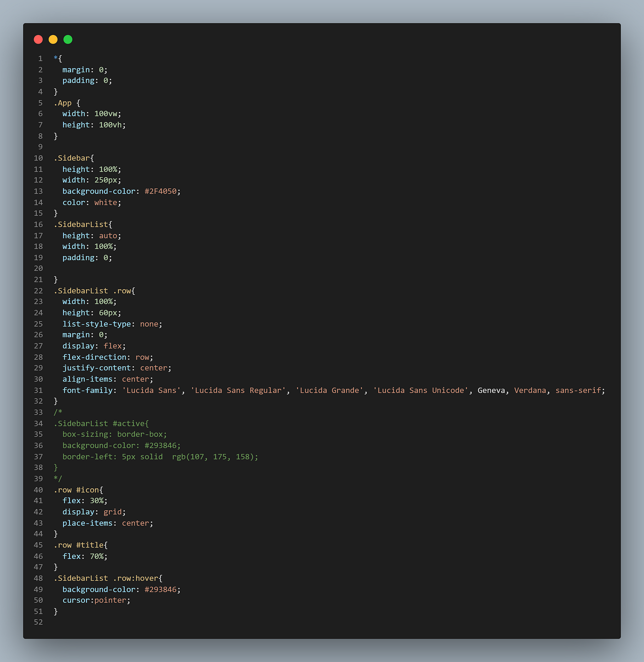Click cursor:pointer on line 50
The height and width of the screenshot is (662, 644).
tap(96, 600)
